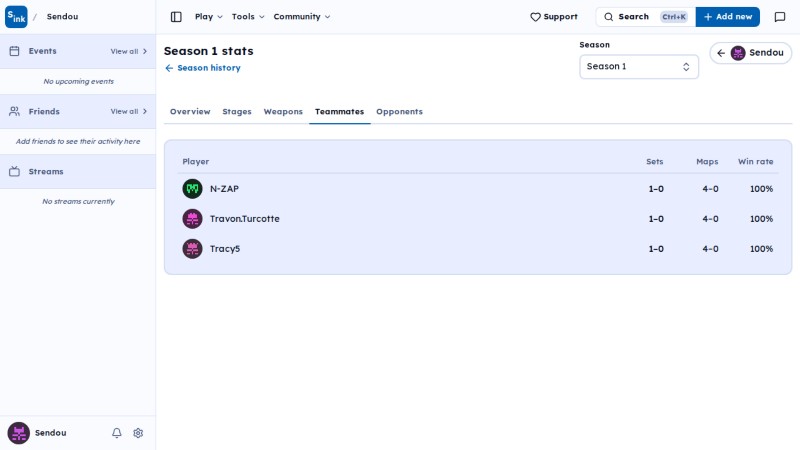Switch to the Weapons tab
Image resolution: width=800 pixels, height=450 pixels.
pos(283,111)
